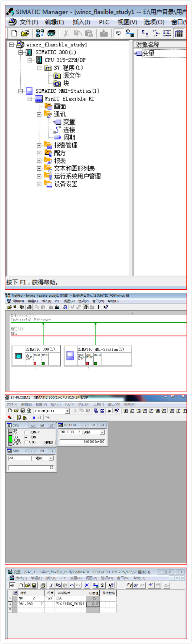Click a3 address field in MW panel
Screen dimensions: 192x644
pos(20,458)
